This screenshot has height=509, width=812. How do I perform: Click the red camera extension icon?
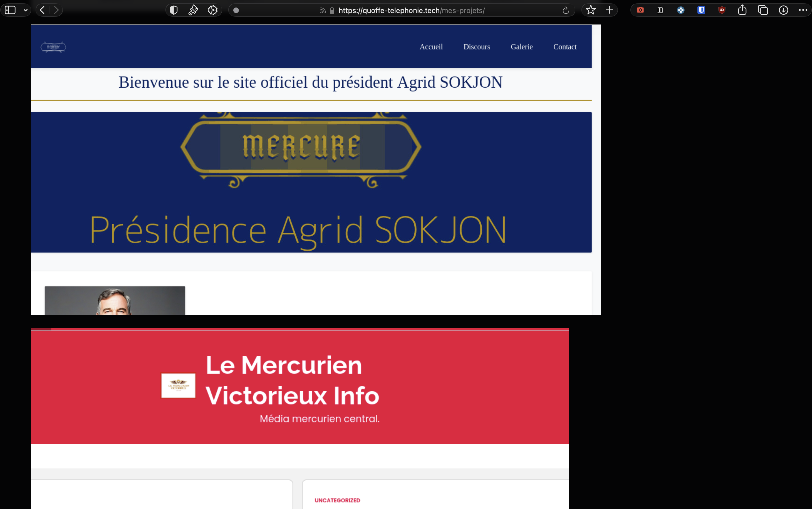coord(640,10)
